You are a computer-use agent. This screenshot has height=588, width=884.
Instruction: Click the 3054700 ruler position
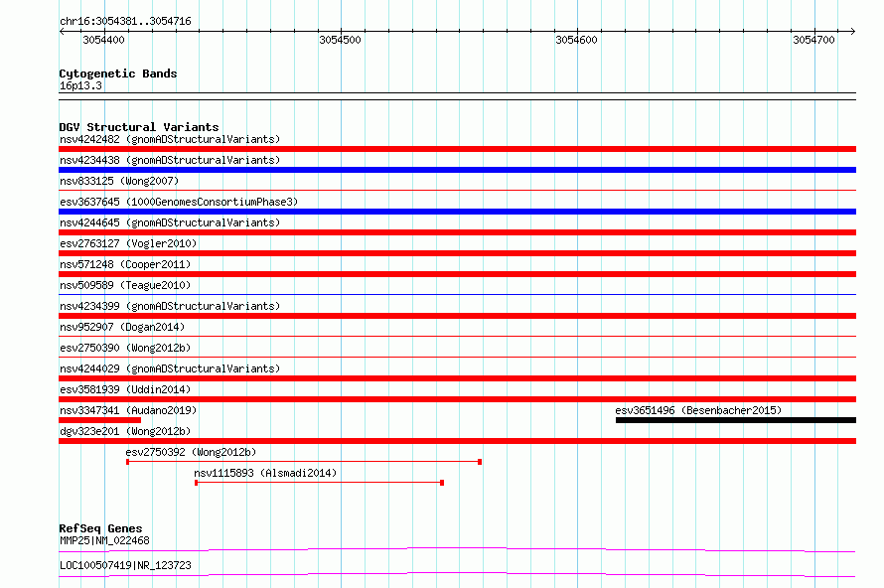(x=813, y=40)
